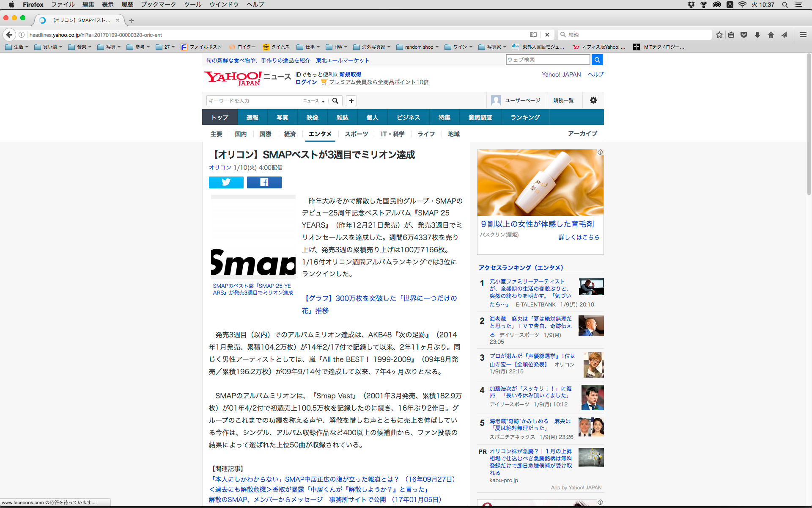Select the スポーツ category tab
This screenshot has height=508, width=812.
356,134
